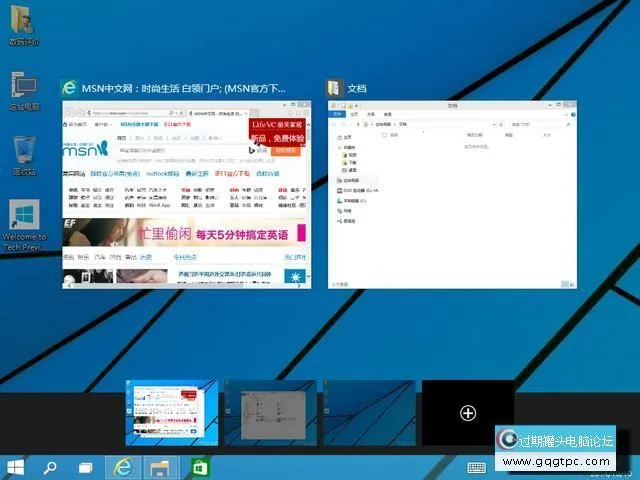640x480 pixels.
Task: Click the folder icon beside the 文档 title
Action: coord(335,88)
